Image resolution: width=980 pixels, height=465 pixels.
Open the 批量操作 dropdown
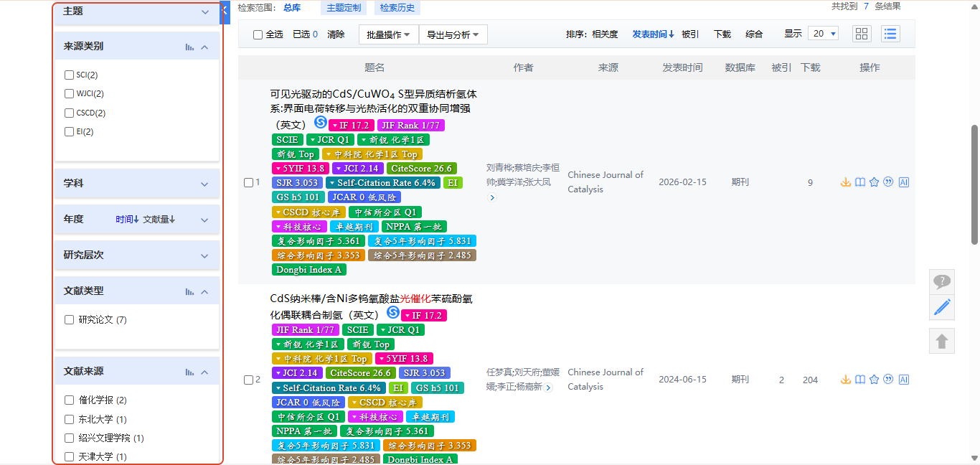click(x=389, y=34)
